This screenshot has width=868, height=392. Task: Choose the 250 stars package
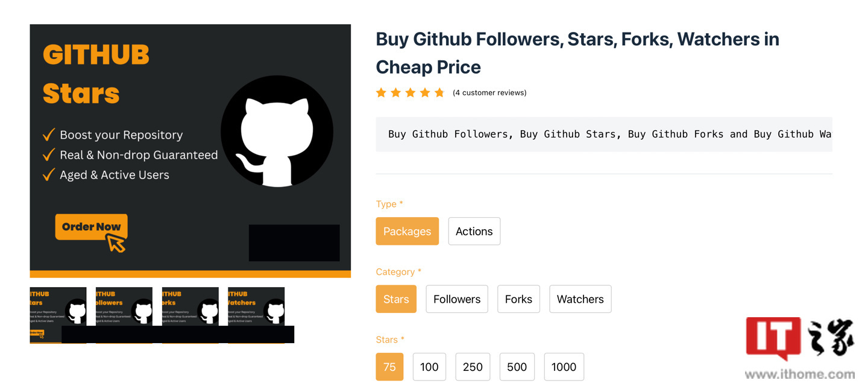click(473, 367)
